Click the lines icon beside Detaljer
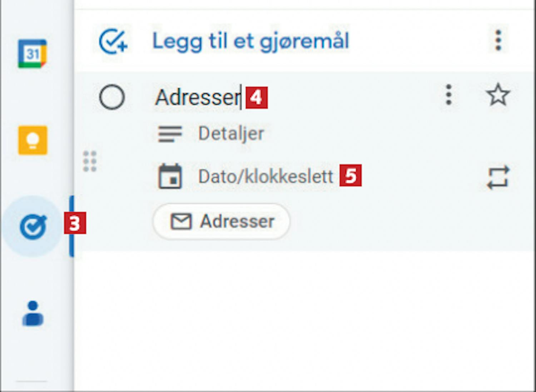536x392 pixels. pyautogui.click(x=170, y=134)
